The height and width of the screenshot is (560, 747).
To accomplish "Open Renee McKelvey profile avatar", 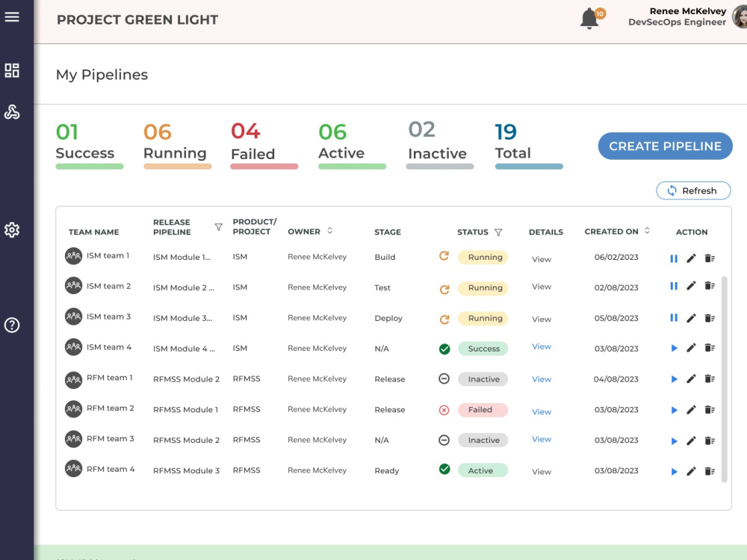I will [740, 16].
